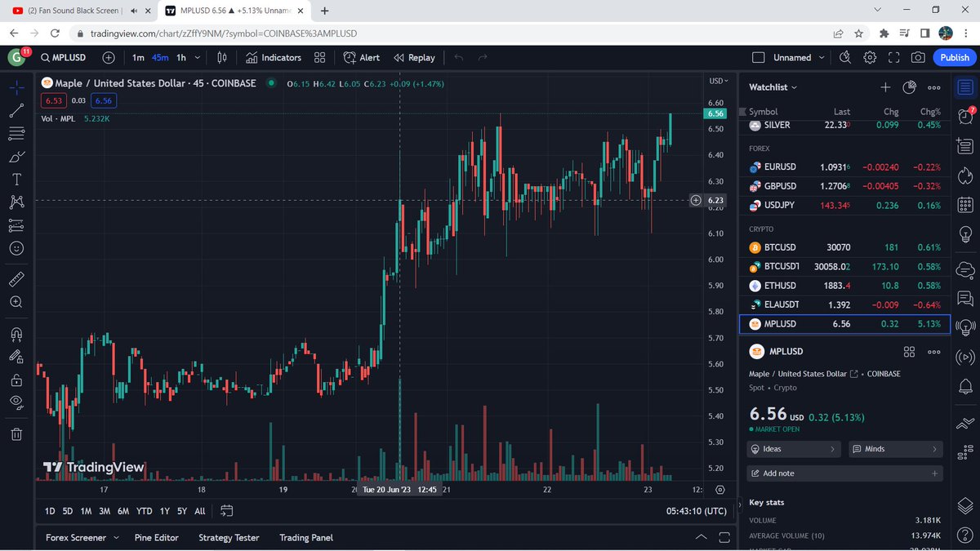The width and height of the screenshot is (980, 551).
Task: Select ETHUSD in the watchlist
Action: (845, 286)
